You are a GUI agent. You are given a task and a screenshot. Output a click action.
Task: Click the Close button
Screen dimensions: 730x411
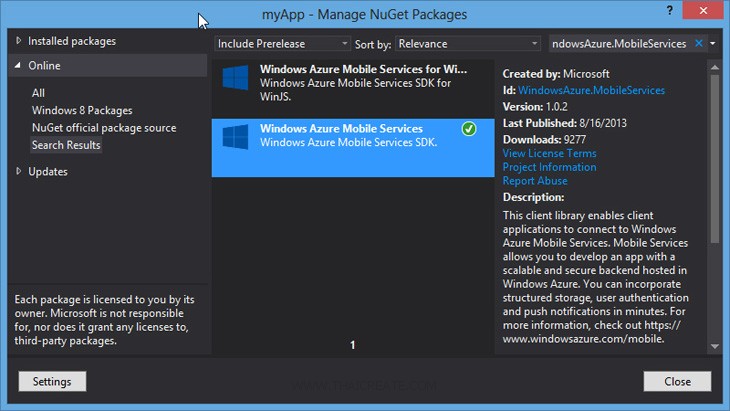click(x=677, y=381)
